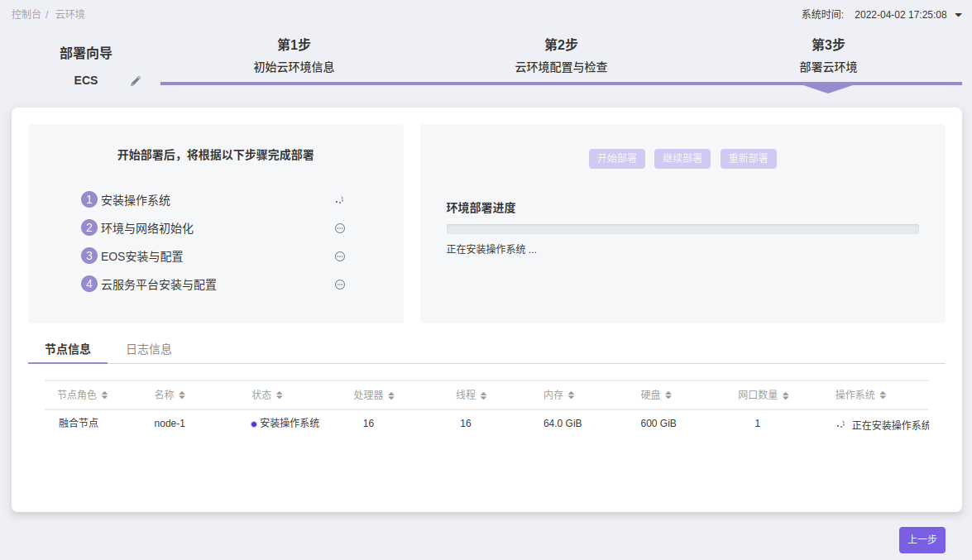Viewport: 972px width, 560px height.
Task: Sort by 状态 column using its arrows
Action: click(280, 395)
